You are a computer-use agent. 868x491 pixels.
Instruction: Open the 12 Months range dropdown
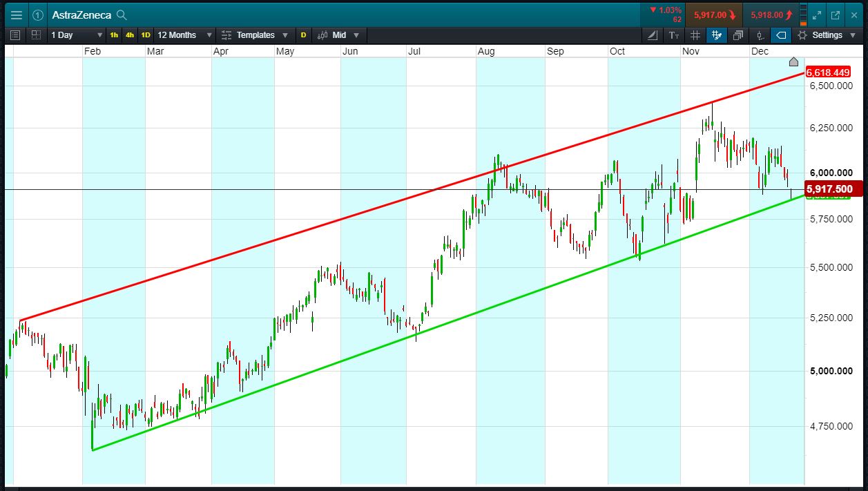(x=184, y=35)
